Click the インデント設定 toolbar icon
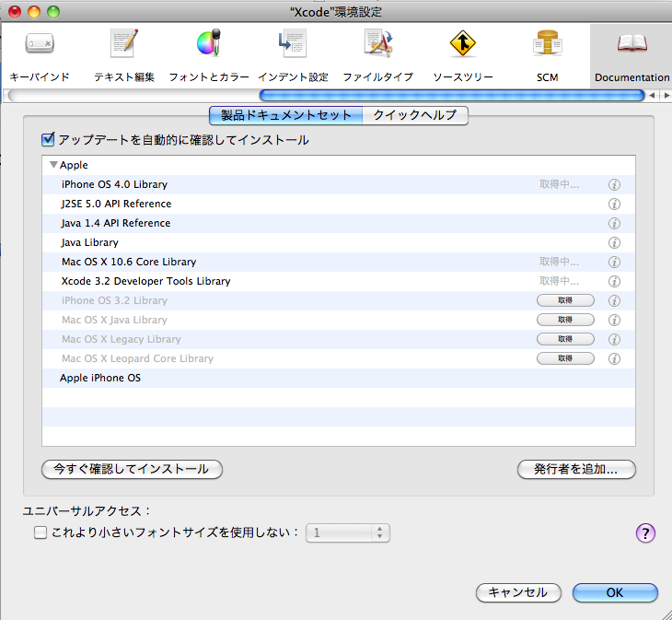Image resolution: width=672 pixels, height=620 pixels. pos(293,44)
